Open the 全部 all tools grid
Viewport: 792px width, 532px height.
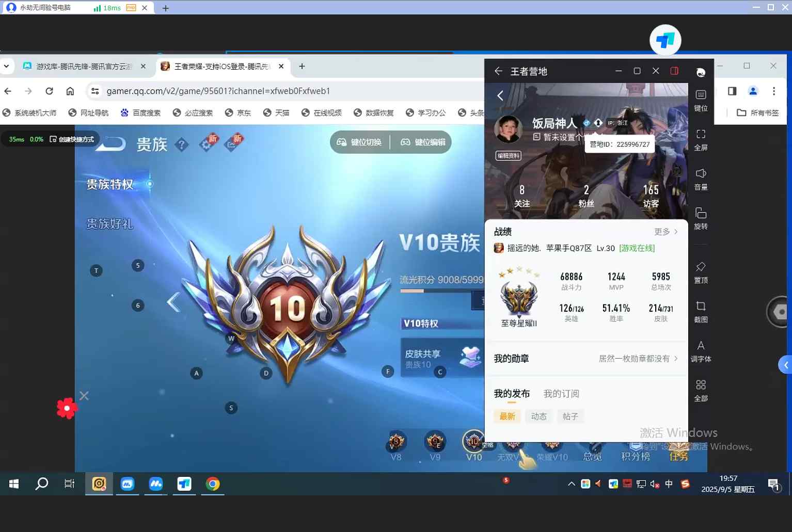701,391
